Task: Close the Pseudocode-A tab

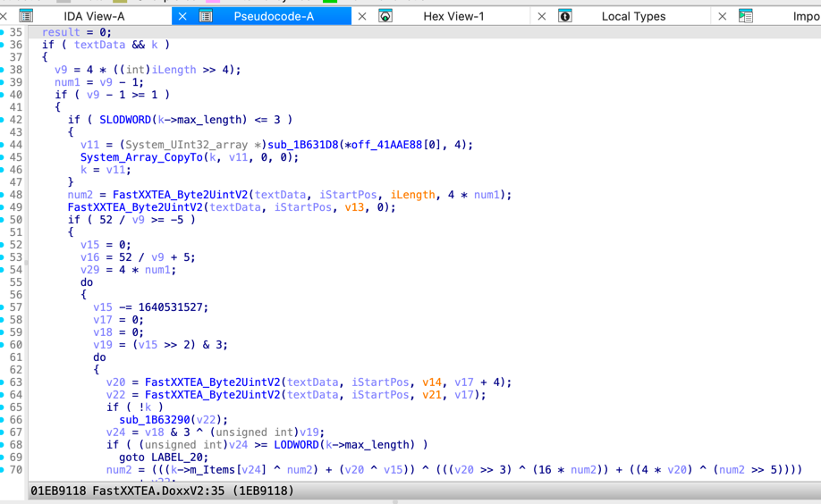Action: point(182,16)
